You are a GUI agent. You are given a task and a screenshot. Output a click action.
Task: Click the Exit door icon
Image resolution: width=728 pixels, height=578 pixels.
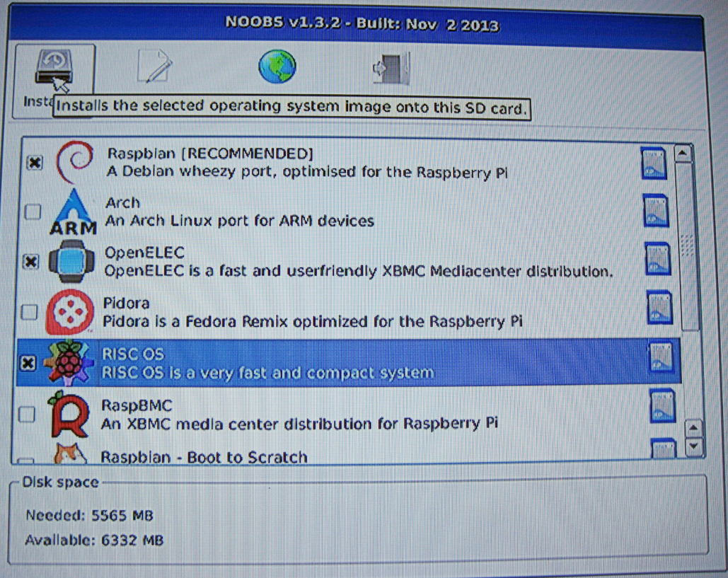pos(391,69)
